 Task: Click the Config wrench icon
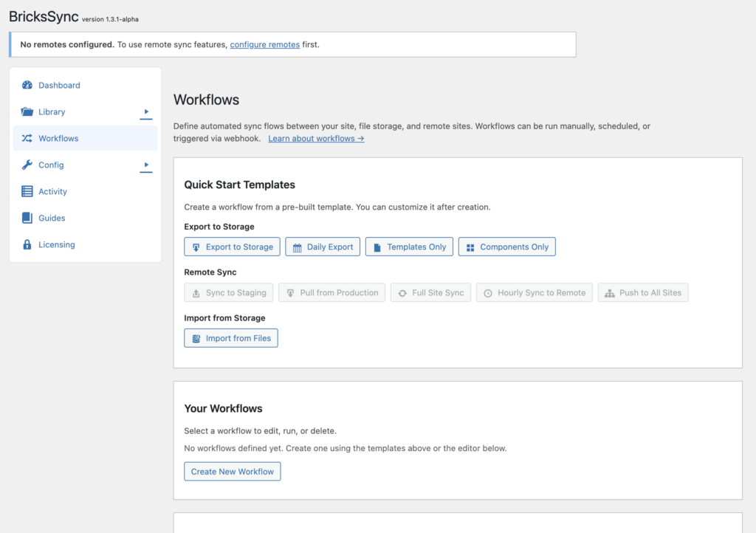click(27, 165)
